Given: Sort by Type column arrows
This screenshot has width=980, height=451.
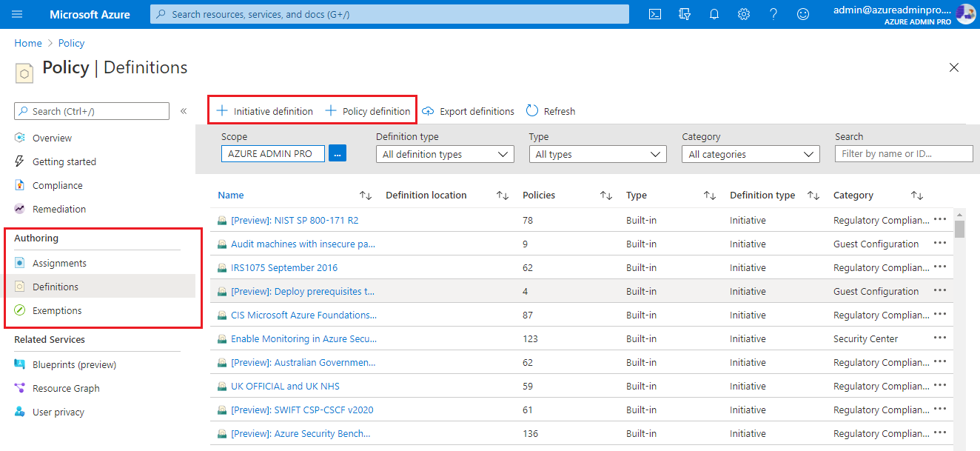Looking at the screenshot, I should [710, 196].
